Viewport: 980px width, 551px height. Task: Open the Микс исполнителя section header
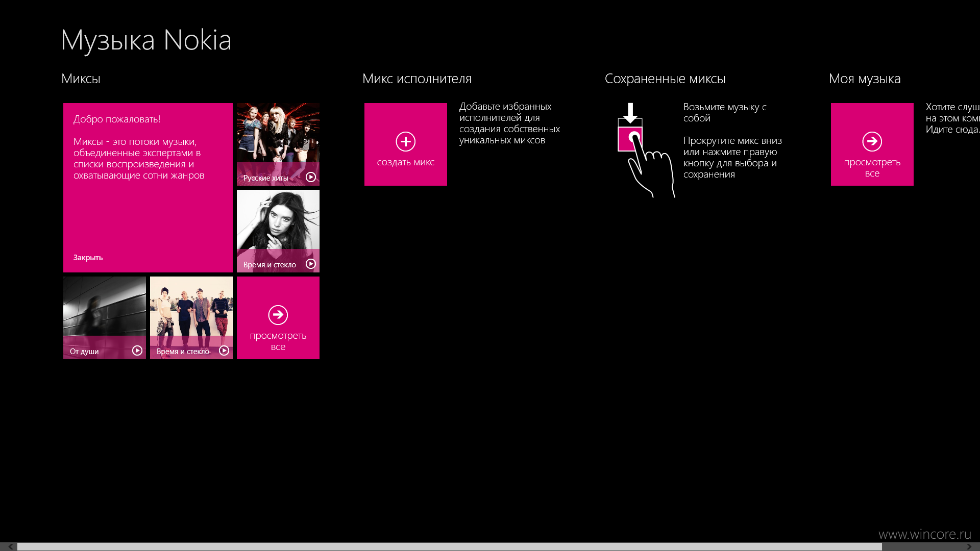point(417,79)
